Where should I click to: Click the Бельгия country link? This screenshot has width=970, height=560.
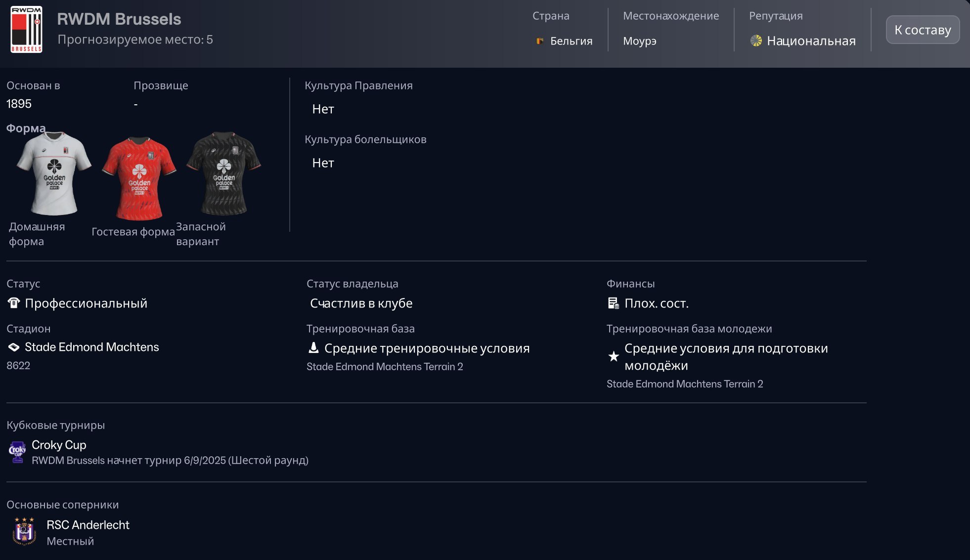[x=571, y=41]
